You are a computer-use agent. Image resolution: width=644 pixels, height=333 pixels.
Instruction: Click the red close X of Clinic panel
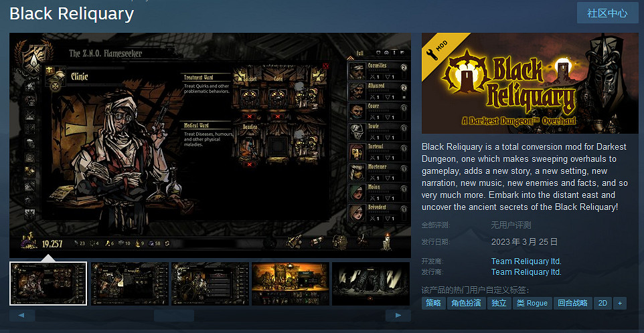coord(326,66)
